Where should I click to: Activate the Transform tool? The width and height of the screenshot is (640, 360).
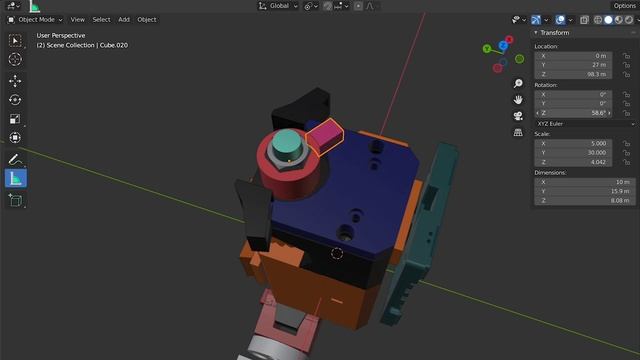[x=15, y=138]
